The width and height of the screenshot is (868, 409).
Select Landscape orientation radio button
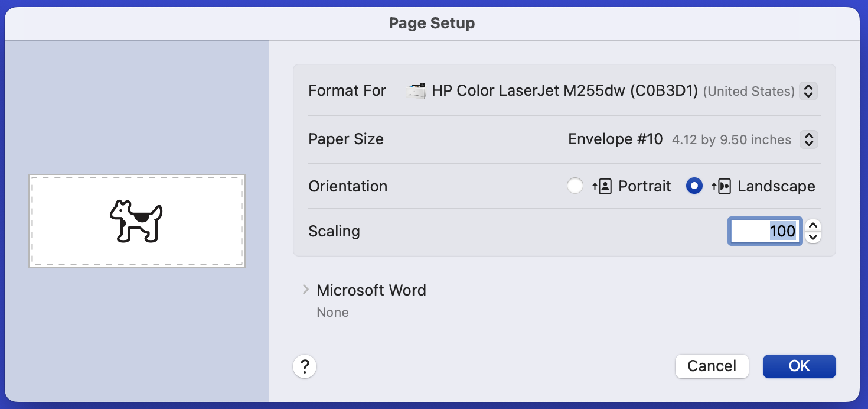[x=694, y=186]
